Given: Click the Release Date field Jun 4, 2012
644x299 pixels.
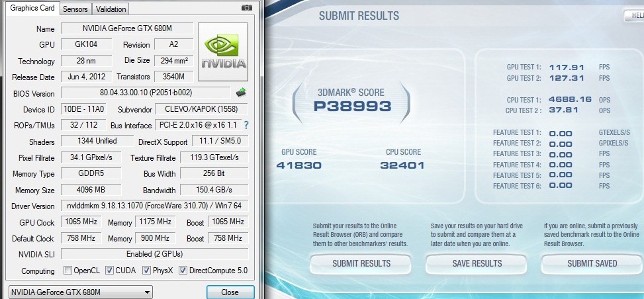Looking at the screenshot, I should click(x=86, y=76).
